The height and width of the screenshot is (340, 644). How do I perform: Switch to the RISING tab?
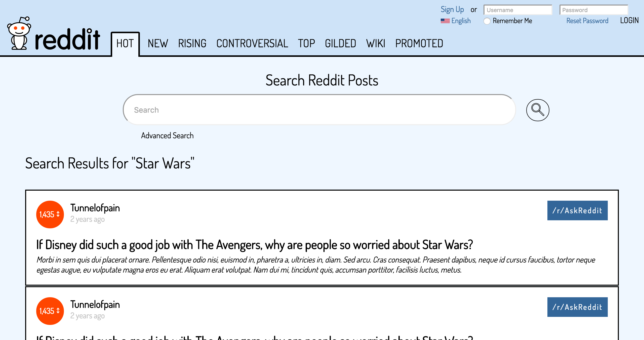click(x=192, y=44)
